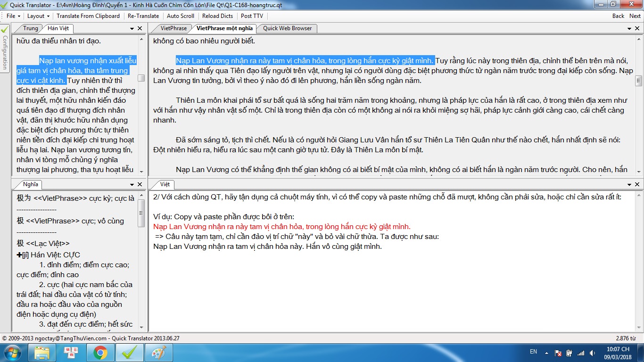This screenshot has width=644, height=362.
Task: Click Translate From Clipboard
Action: click(88, 16)
